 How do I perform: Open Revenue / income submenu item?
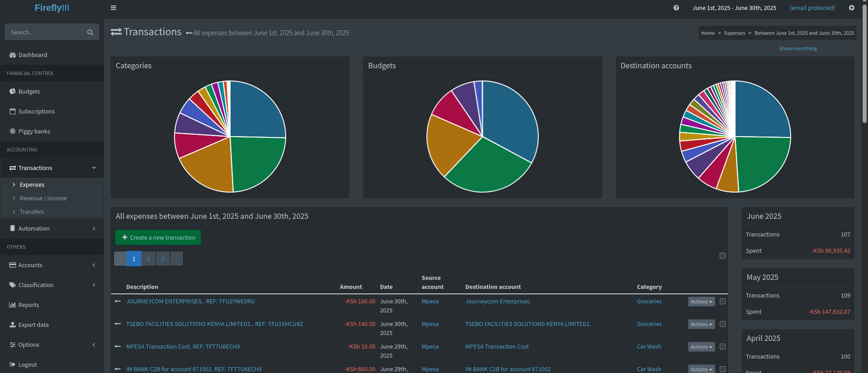click(x=43, y=198)
